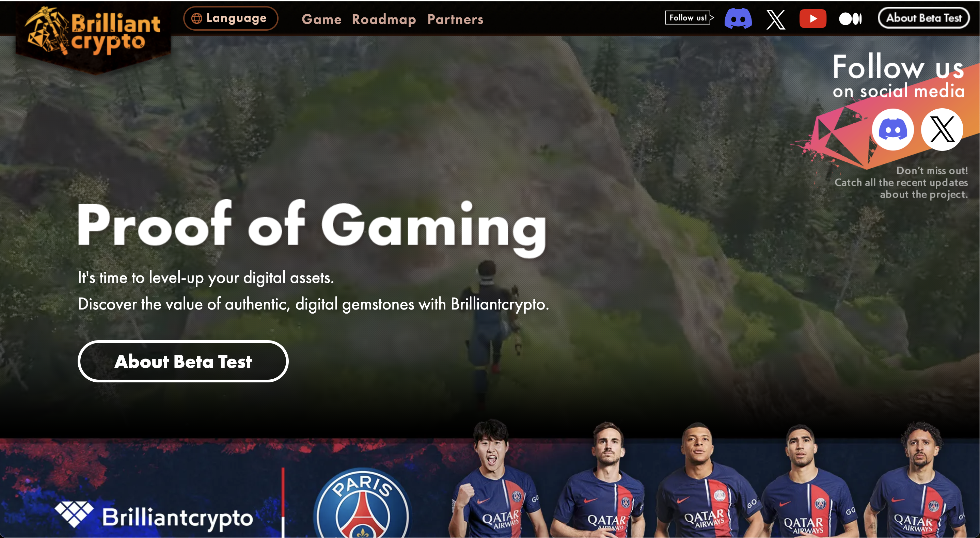This screenshot has width=980, height=538.
Task: Click the 'Follow us on social media' heading
Action: (x=898, y=77)
